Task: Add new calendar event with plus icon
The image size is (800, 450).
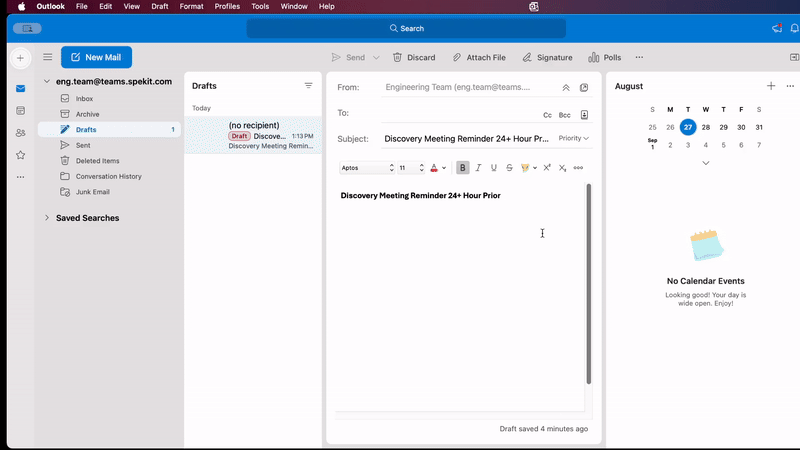Action: pos(770,87)
